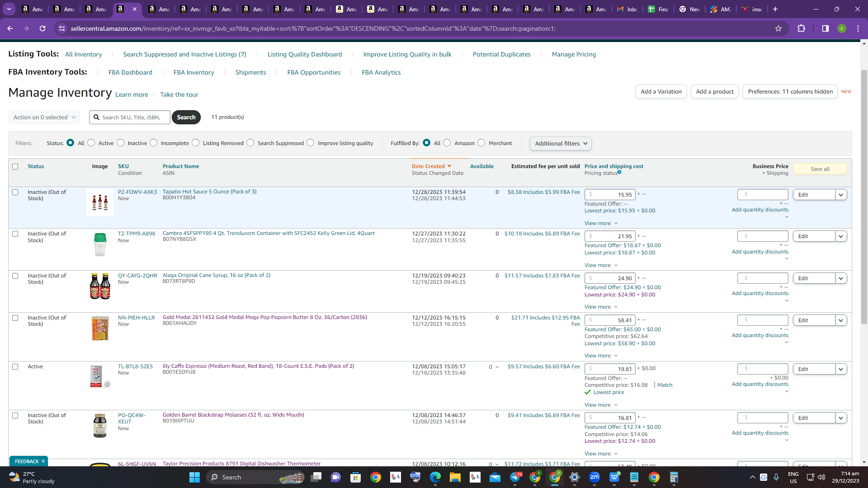Tick the select-all products checkbox
Screen dimensions: 868x488
point(15,166)
